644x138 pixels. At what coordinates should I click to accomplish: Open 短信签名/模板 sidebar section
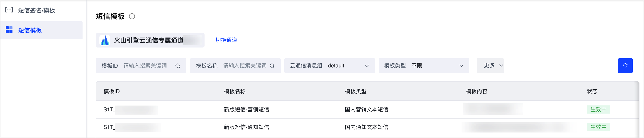pyautogui.click(x=37, y=10)
